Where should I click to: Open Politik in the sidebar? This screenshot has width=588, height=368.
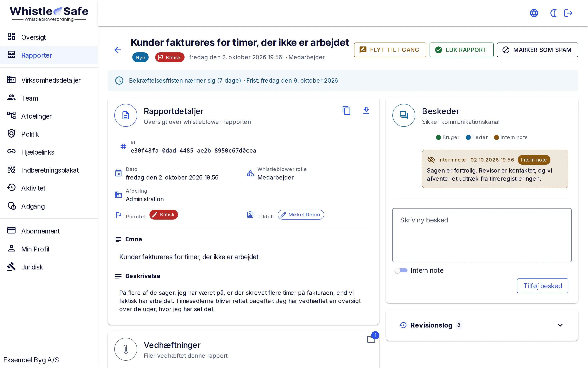tap(49, 134)
